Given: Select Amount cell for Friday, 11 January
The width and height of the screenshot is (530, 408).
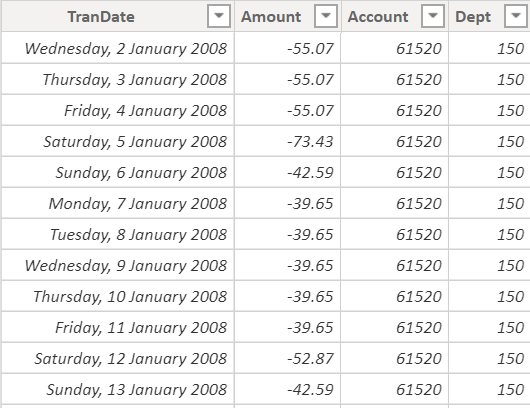Looking at the screenshot, I should click(288, 328).
